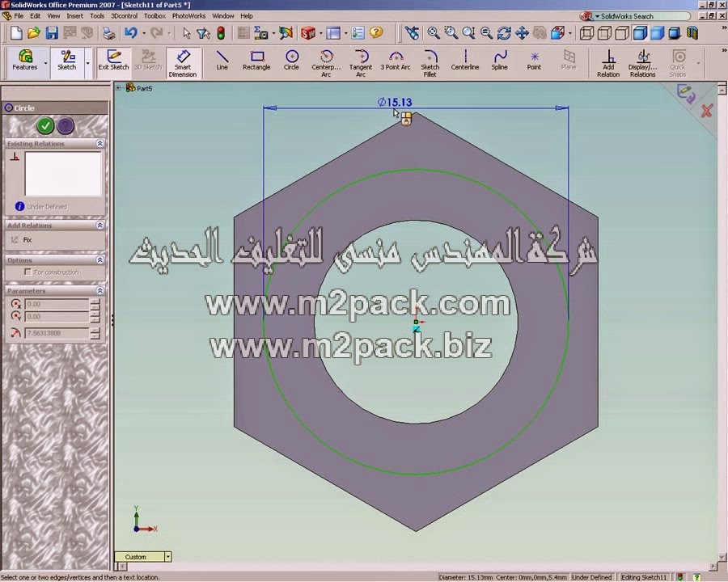This screenshot has height=582, width=728.
Task: Select the Point tool
Action: pos(534,61)
